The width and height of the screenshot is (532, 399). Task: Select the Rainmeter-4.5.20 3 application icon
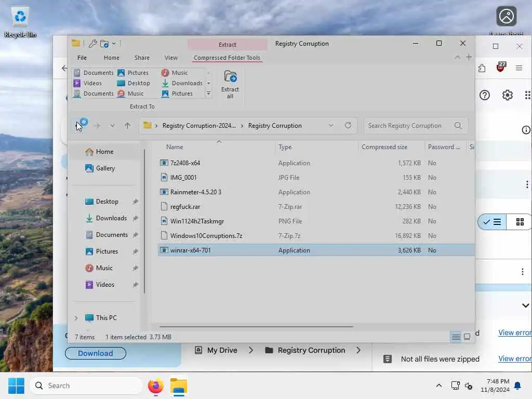tap(164, 192)
